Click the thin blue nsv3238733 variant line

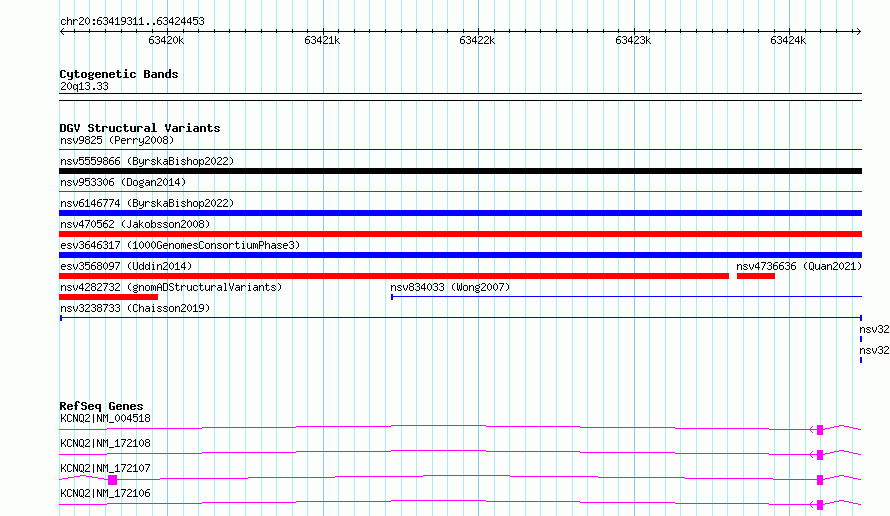[x=460, y=317]
